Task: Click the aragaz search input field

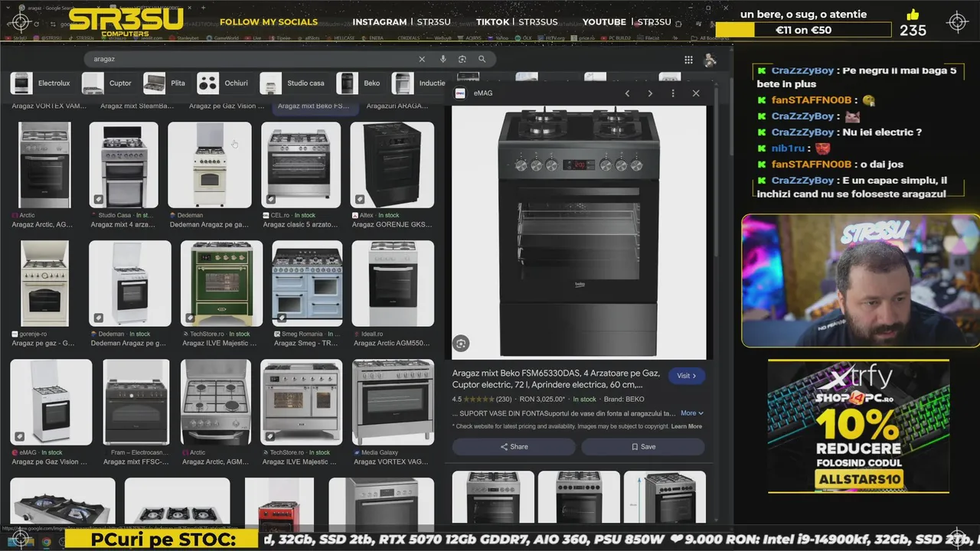Action: tap(253, 59)
